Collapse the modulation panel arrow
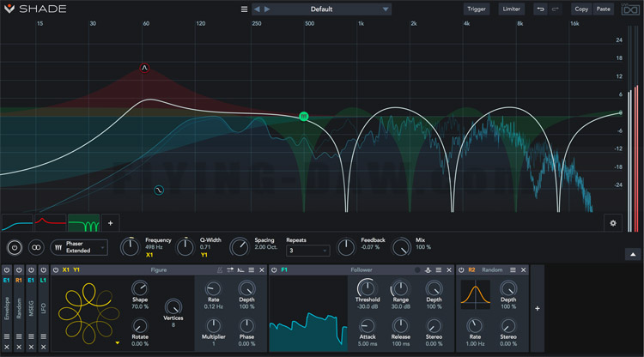 [633, 254]
